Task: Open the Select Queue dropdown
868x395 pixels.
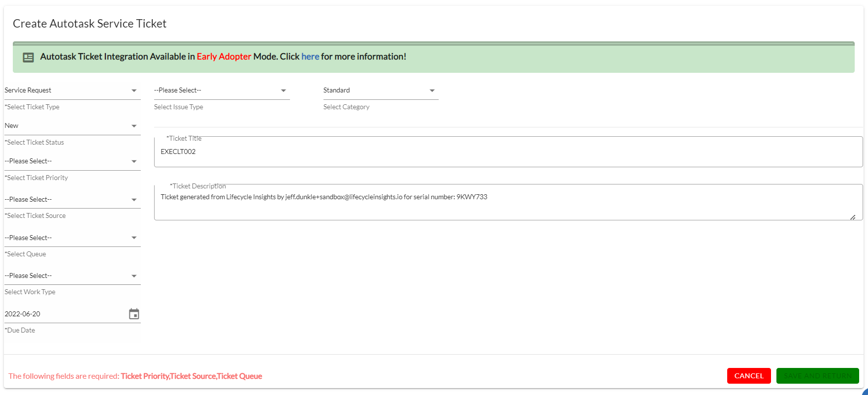Action: [x=72, y=238]
